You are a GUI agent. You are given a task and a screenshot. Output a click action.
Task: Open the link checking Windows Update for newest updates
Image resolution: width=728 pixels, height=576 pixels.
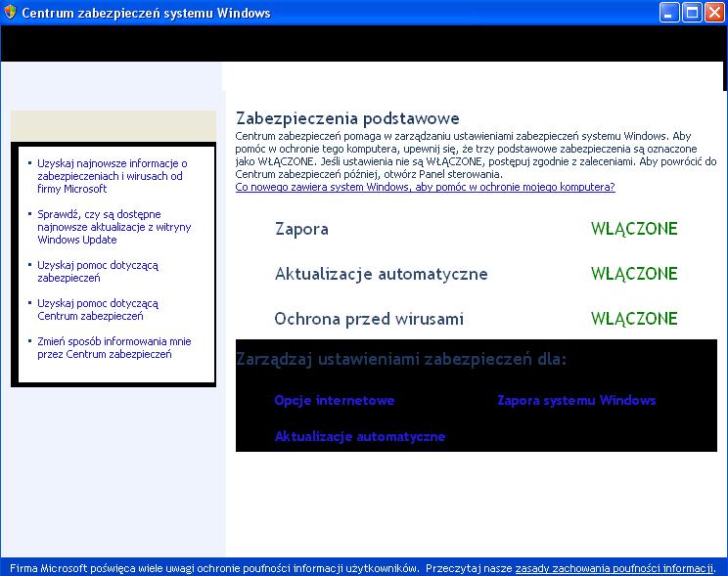pyautogui.click(x=114, y=227)
